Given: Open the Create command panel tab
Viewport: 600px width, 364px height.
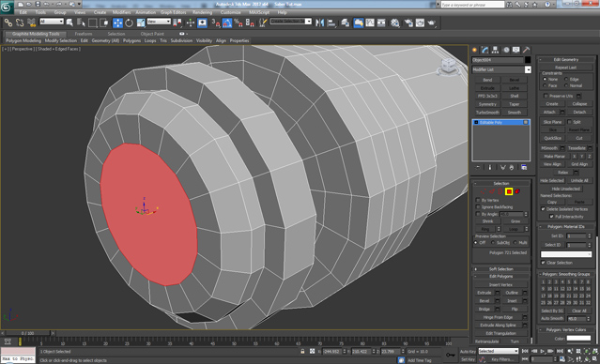Looking at the screenshot, I should (475, 50).
